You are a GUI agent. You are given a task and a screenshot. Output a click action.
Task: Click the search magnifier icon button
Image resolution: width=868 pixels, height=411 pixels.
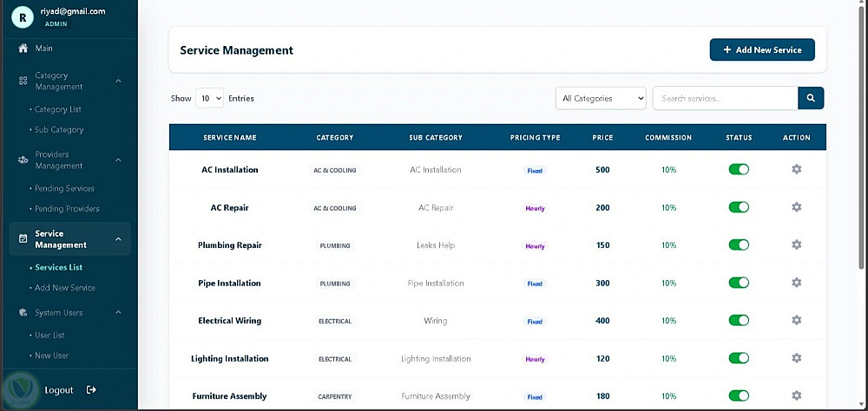[811, 99]
